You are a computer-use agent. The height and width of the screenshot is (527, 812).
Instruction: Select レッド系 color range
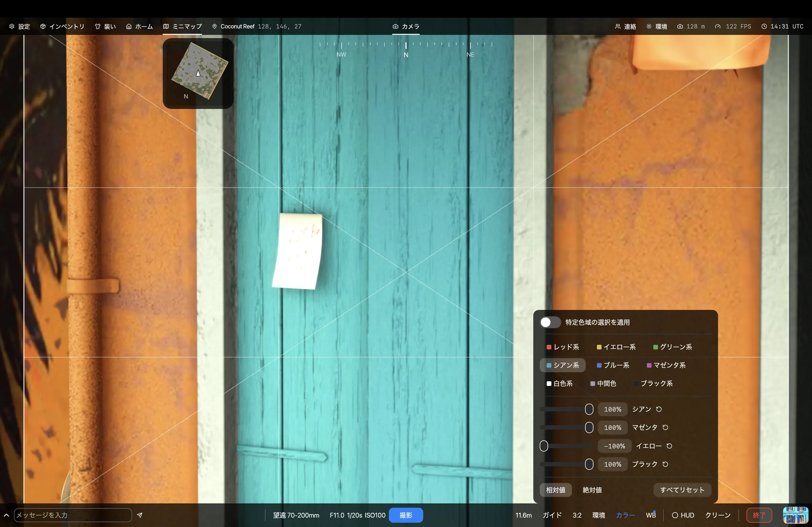(x=563, y=347)
